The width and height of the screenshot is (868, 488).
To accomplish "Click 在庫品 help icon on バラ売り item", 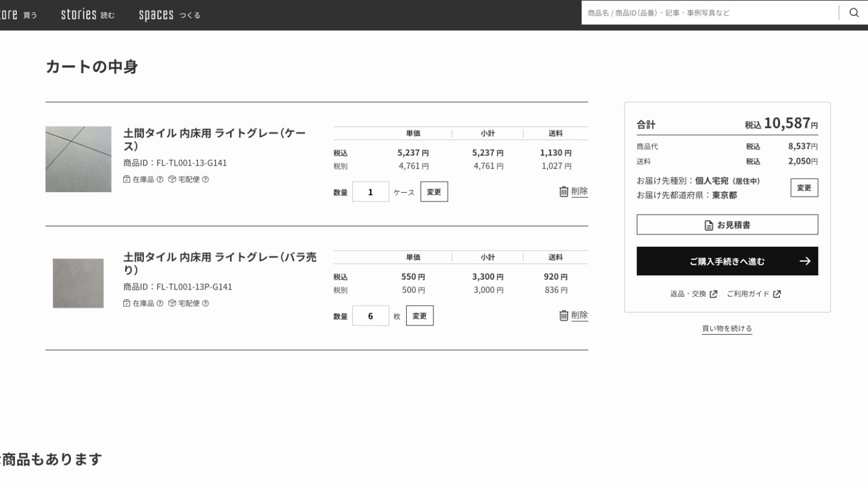I will [160, 303].
